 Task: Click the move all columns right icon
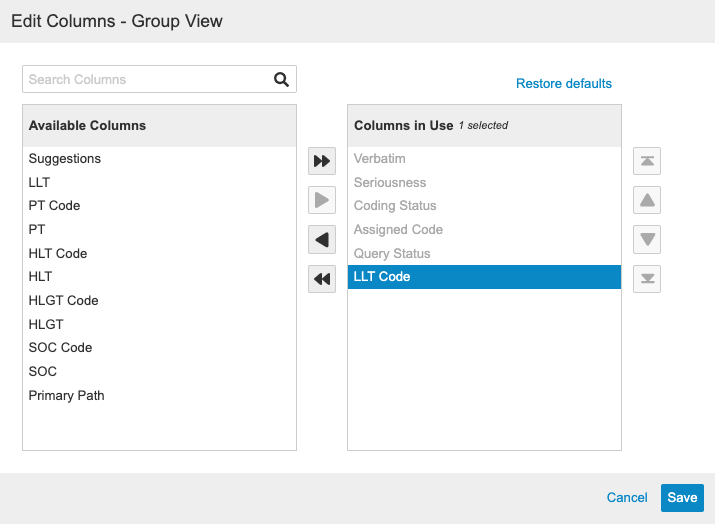click(322, 161)
